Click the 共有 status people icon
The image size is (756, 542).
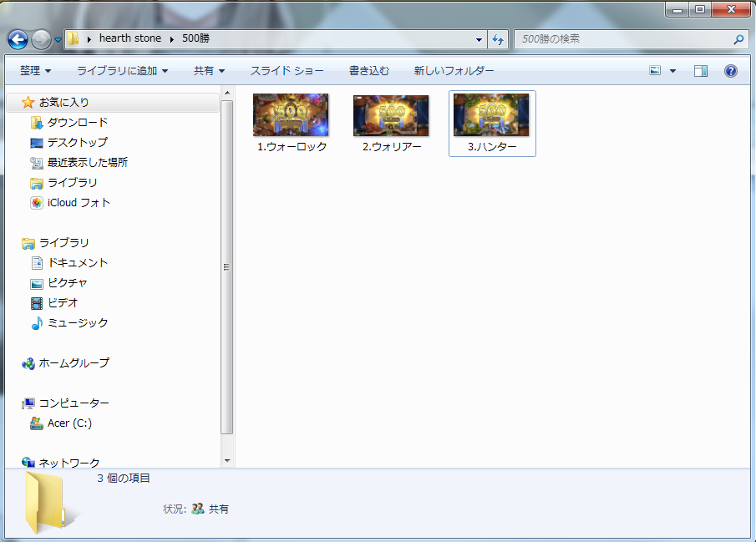[x=198, y=509]
